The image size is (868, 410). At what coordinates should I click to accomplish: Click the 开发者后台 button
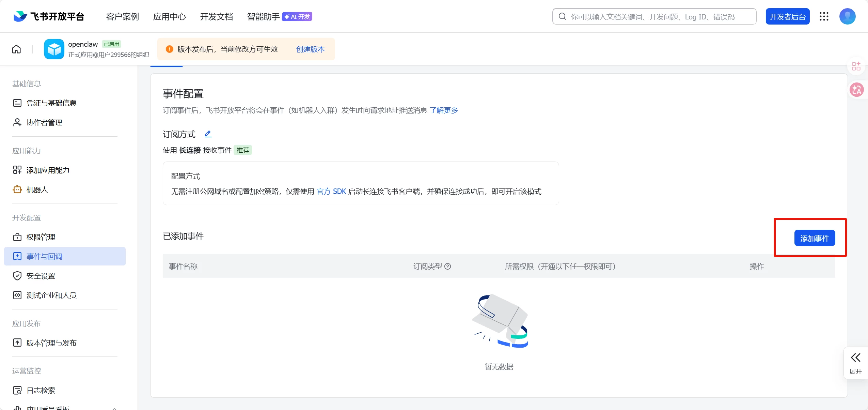787,16
